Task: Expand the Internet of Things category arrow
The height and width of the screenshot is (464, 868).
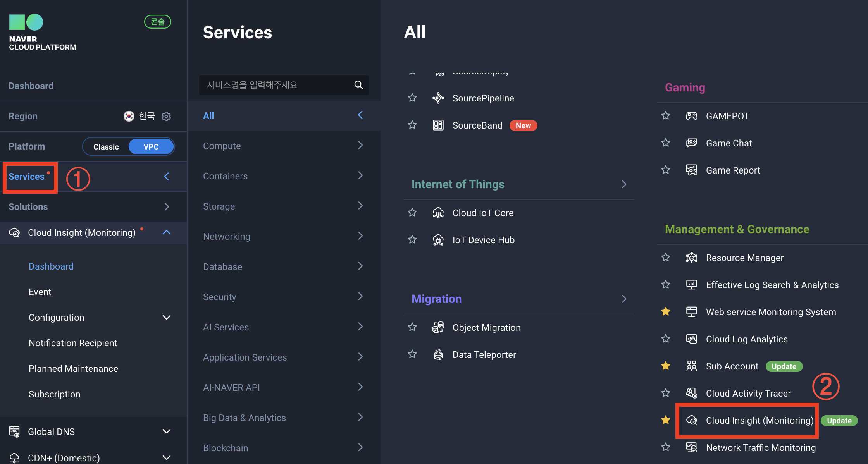Action: pos(624,184)
